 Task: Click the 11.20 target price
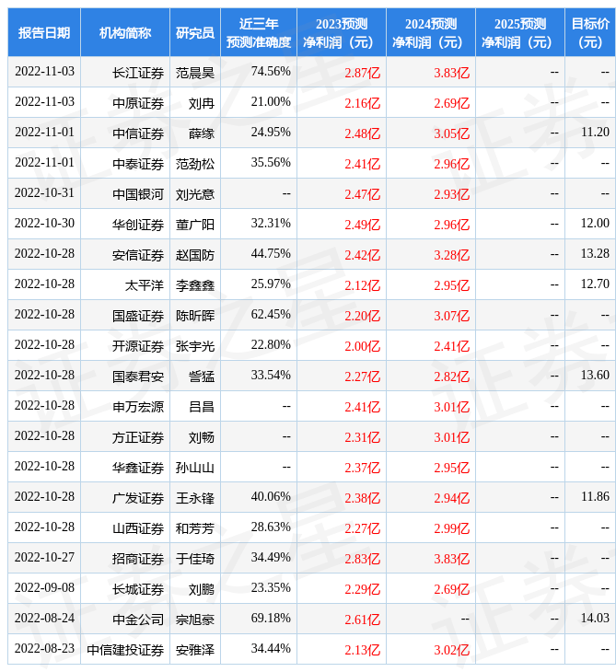(595, 132)
